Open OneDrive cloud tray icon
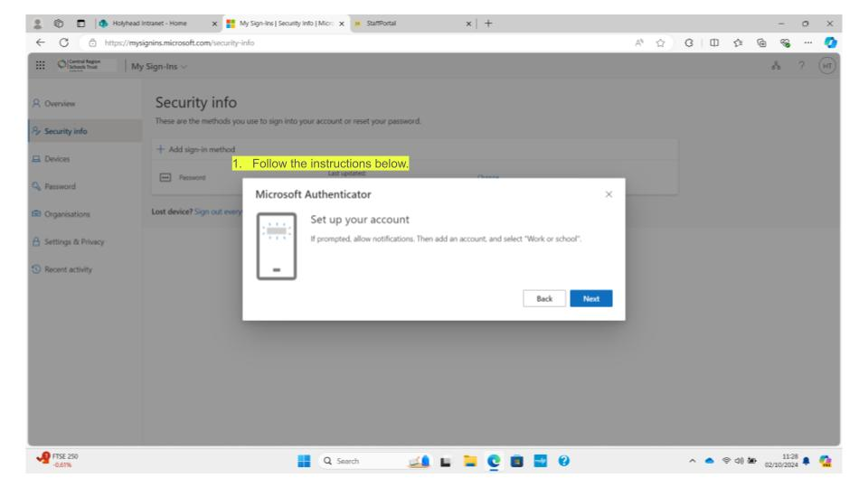Screen dimensions: 868x488 pyautogui.click(x=709, y=461)
